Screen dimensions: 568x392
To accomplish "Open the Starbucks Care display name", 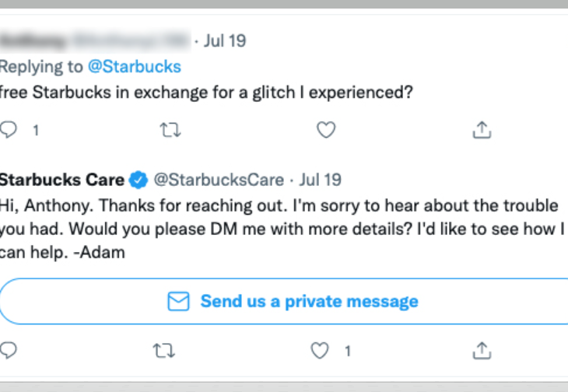I will tap(62, 180).
